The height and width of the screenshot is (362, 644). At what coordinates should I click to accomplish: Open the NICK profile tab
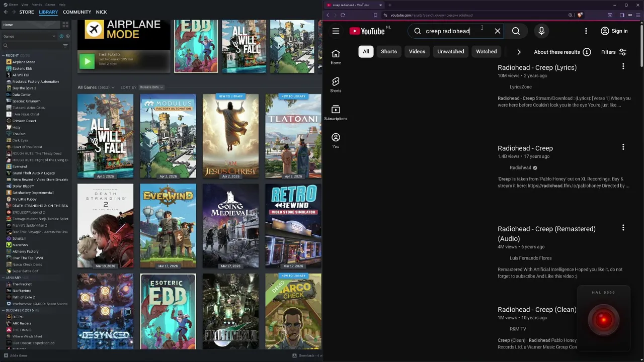tap(102, 12)
